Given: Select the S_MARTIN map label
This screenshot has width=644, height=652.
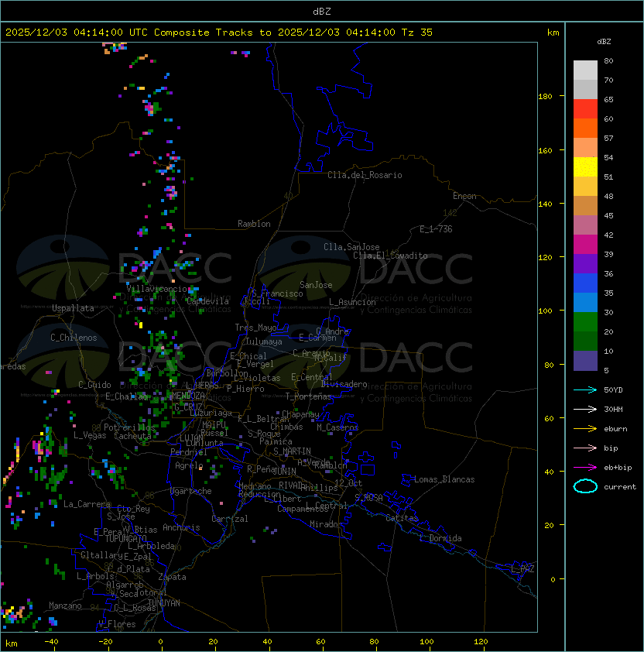Looking at the screenshot, I should (292, 451).
